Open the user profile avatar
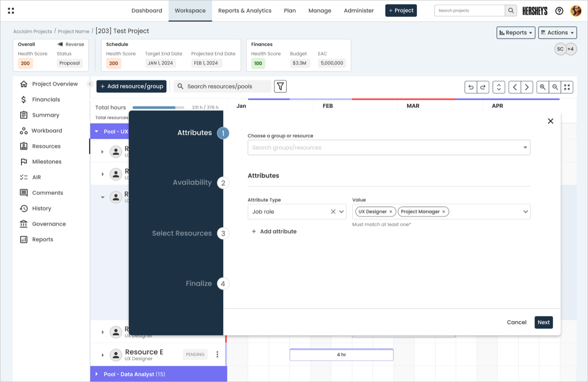Viewport: 588px width, 382px height. pos(576,11)
